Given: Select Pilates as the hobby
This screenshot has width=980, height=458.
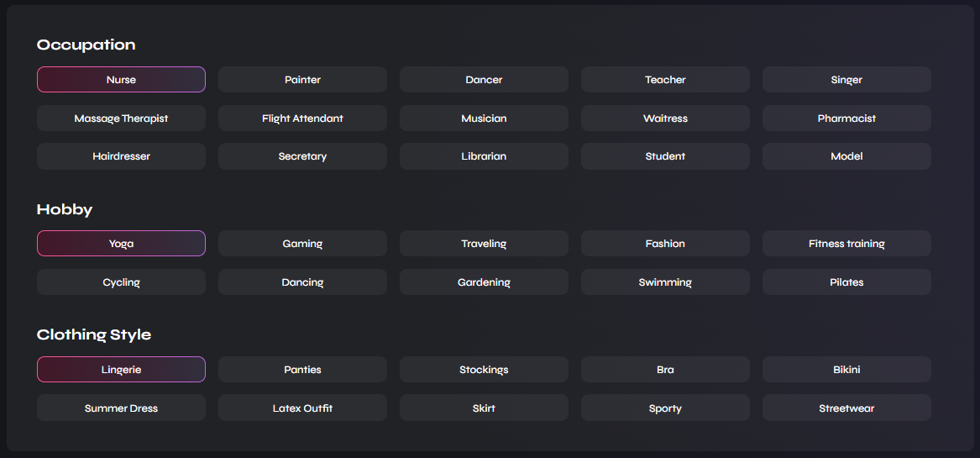Looking at the screenshot, I should coord(846,282).
